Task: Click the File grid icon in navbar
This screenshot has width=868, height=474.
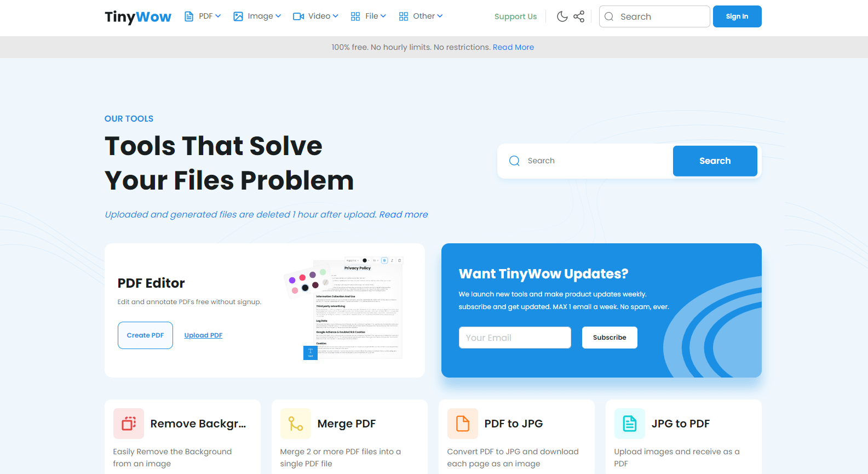Action: point(355,16)
